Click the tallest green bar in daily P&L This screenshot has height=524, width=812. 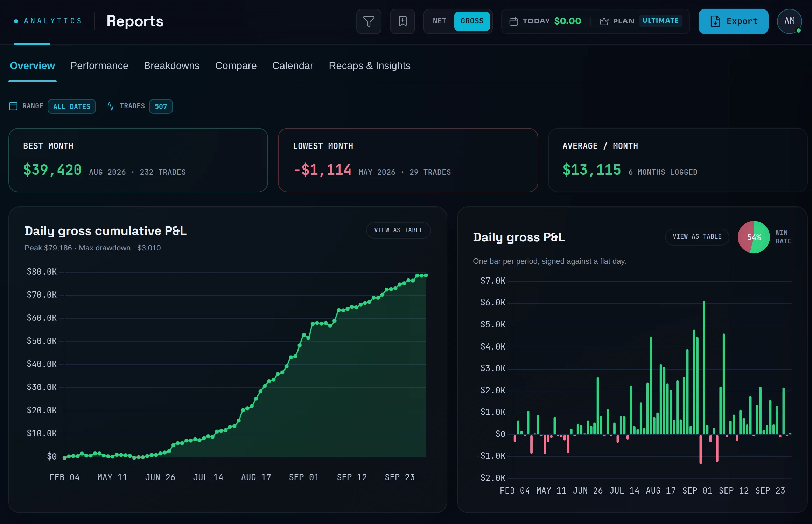(704, 367)
